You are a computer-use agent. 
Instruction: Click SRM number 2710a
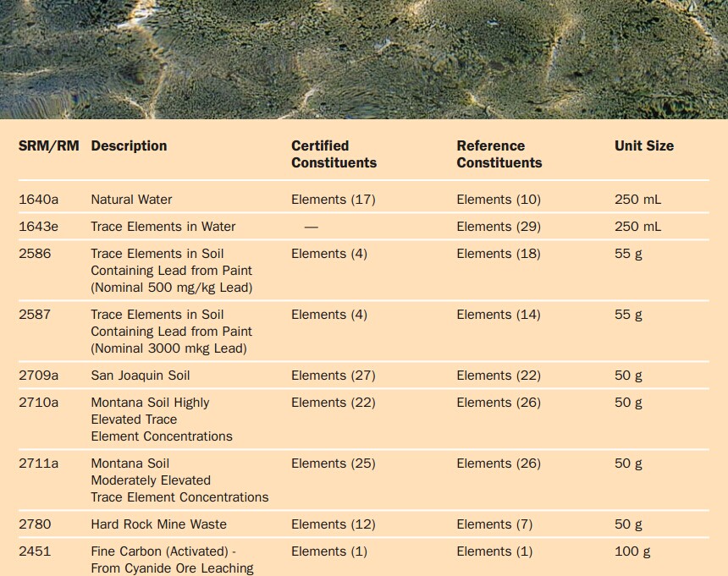click(39, 402)
